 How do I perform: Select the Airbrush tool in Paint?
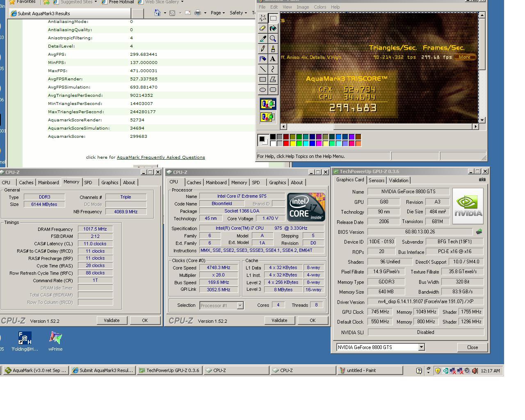(x=263, y=59)
